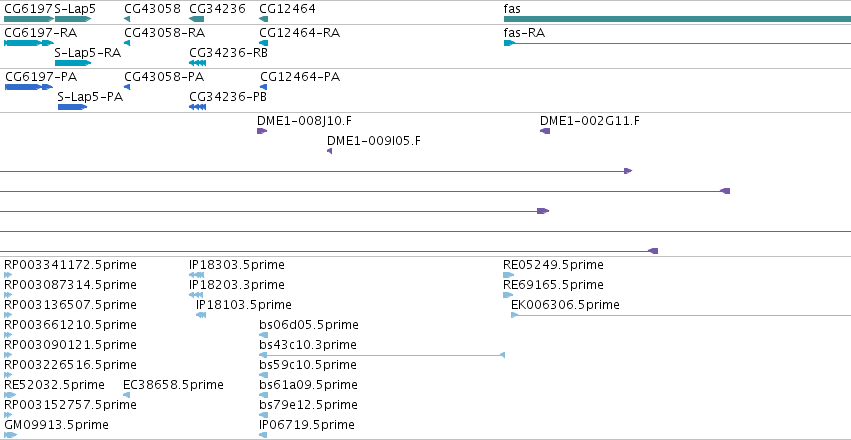This screenshot has height=440, width=851.
Task: Click the RE52032.5prime label
Action: 54,385
